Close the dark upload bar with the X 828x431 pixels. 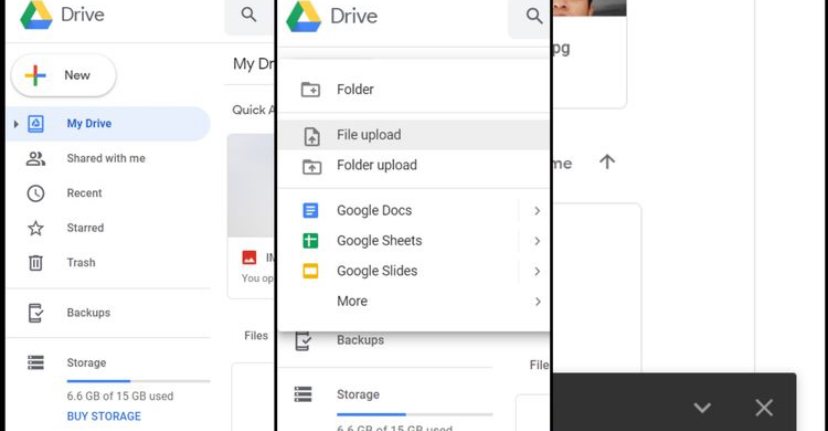pyautogui.click(x=764, y=407)
